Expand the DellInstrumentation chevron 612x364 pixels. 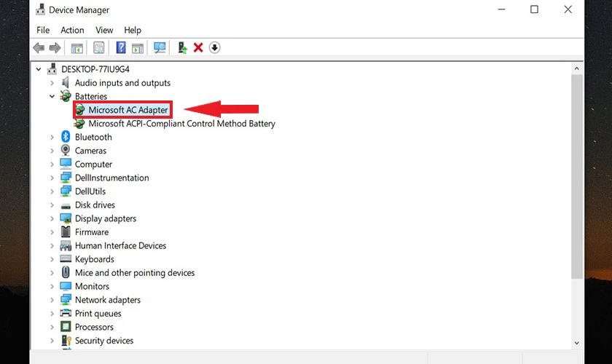coord(52,178)
